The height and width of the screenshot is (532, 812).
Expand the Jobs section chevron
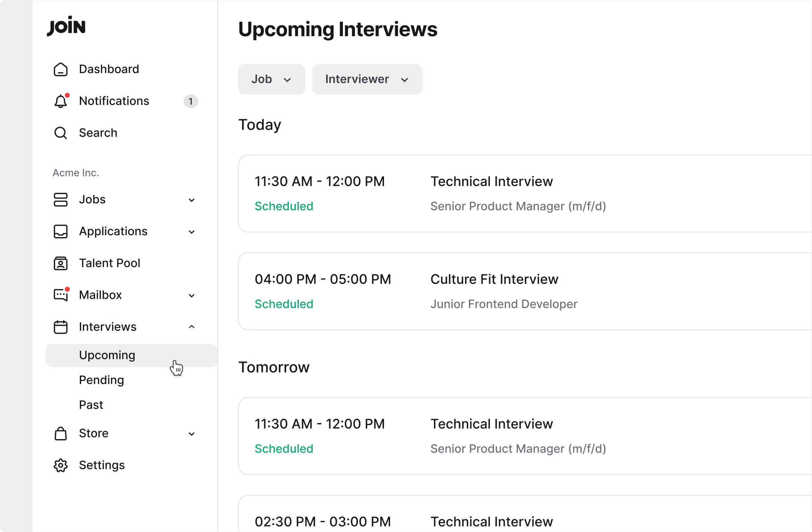click(x=192, y=200)
